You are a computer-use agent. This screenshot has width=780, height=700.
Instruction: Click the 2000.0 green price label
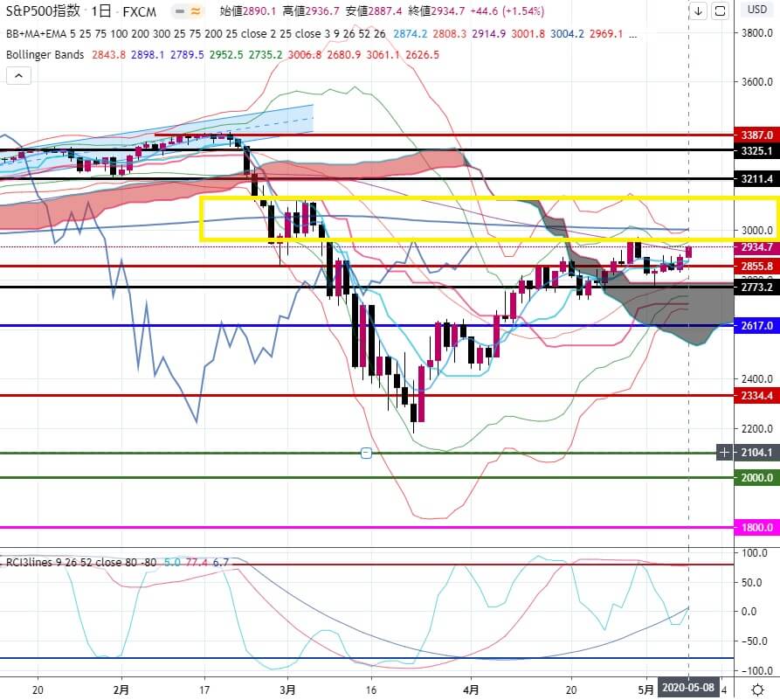click(x=756, y=477)
